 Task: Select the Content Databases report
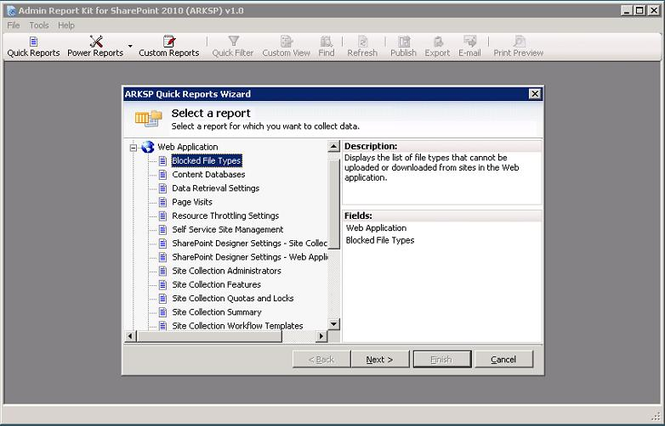coord(209,174)
